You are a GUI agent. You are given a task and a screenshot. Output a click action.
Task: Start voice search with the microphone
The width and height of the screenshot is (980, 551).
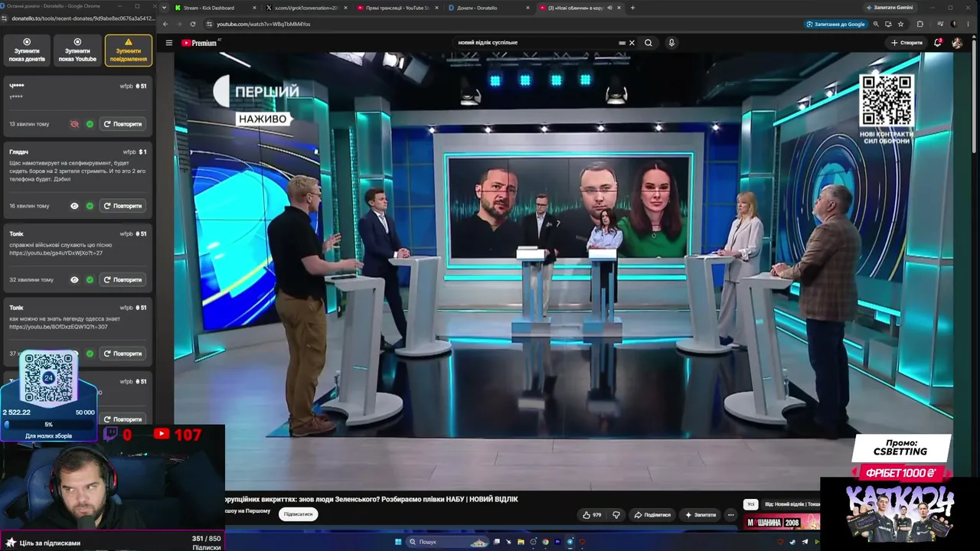pyautogui.click(x=671, y=43)
